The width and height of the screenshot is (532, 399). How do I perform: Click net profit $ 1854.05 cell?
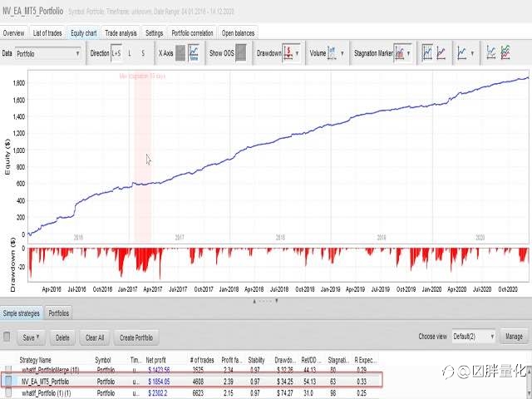click(159, 382)
